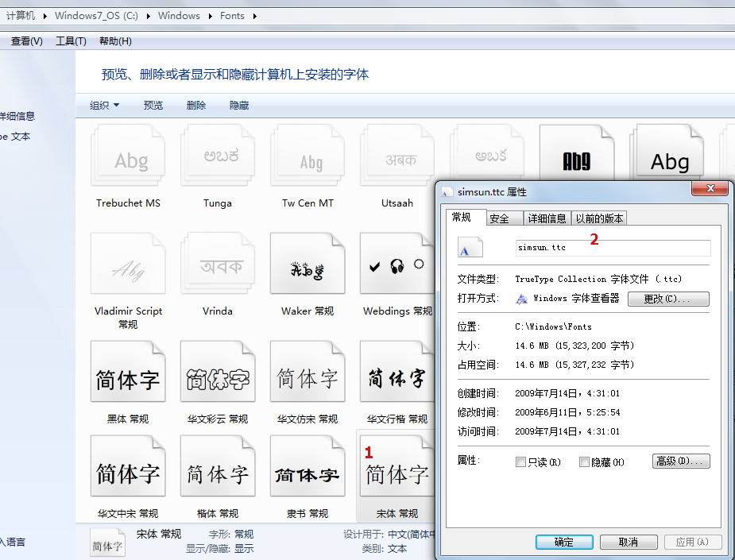Click the 隐藏 toolbar button
This screenshot has height=560, width=735.
click(x=239, y=106)
